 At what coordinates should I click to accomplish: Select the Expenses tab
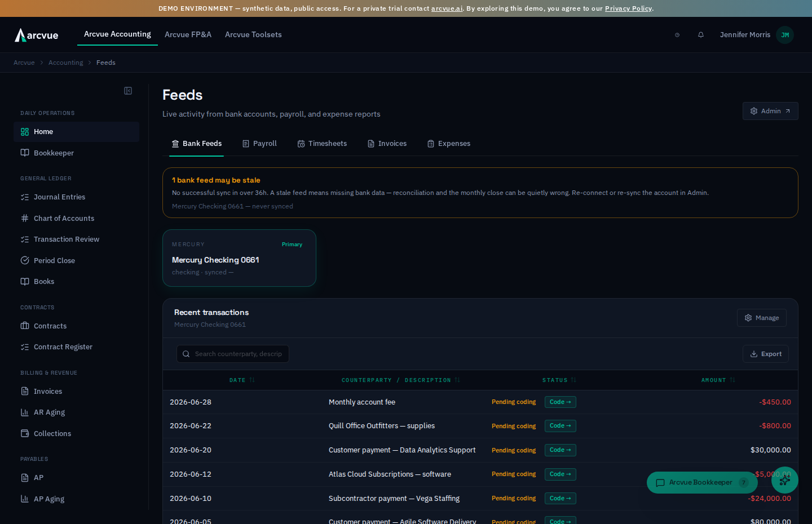(449, 144)
